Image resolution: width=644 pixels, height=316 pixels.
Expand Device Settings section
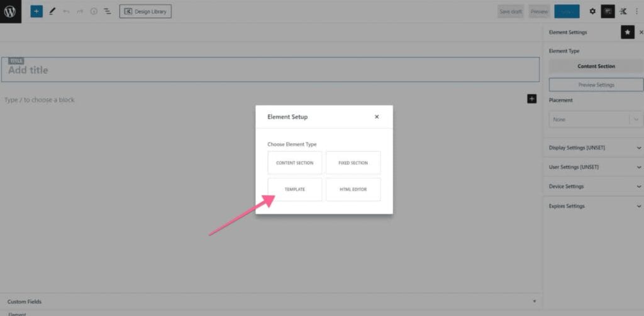(x=595, y=187)
